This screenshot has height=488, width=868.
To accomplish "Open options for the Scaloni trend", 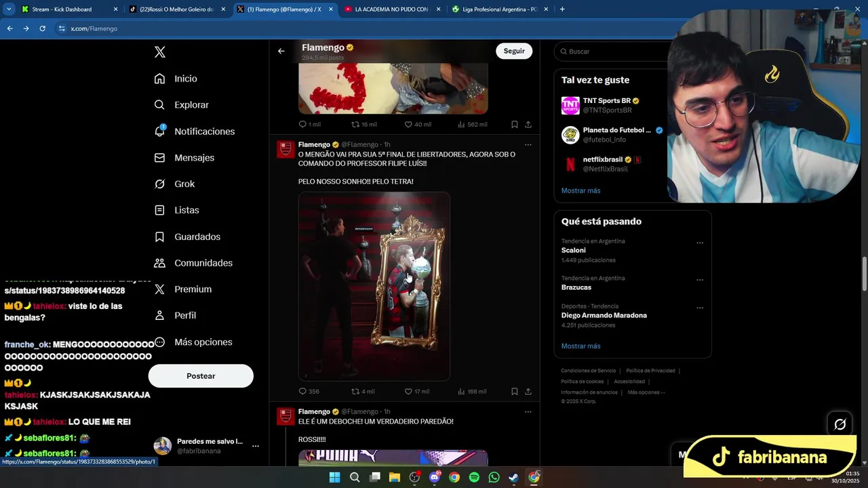I will [700, 243].
